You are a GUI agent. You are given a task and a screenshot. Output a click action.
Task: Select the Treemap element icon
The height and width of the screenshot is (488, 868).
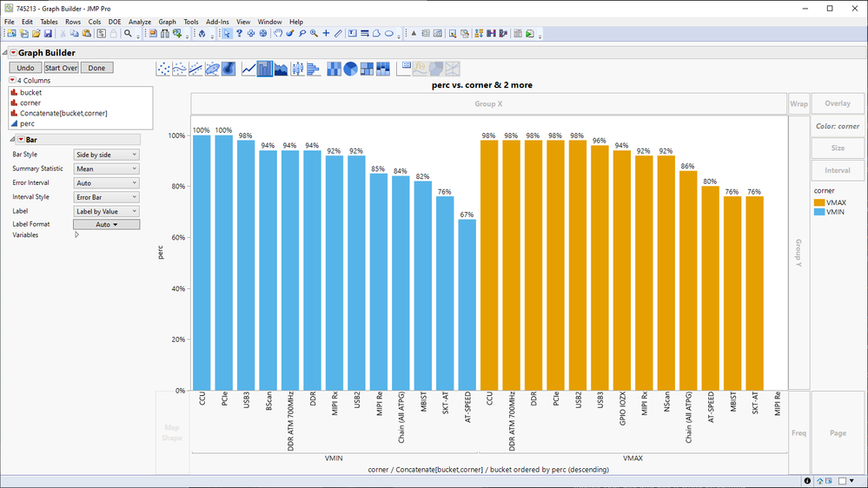point(367,69)
